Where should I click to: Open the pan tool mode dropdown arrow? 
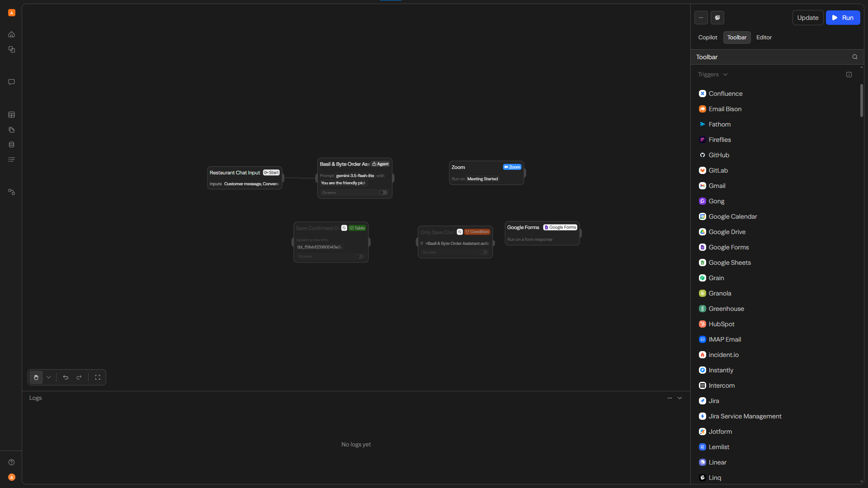[x=49, y=377]
